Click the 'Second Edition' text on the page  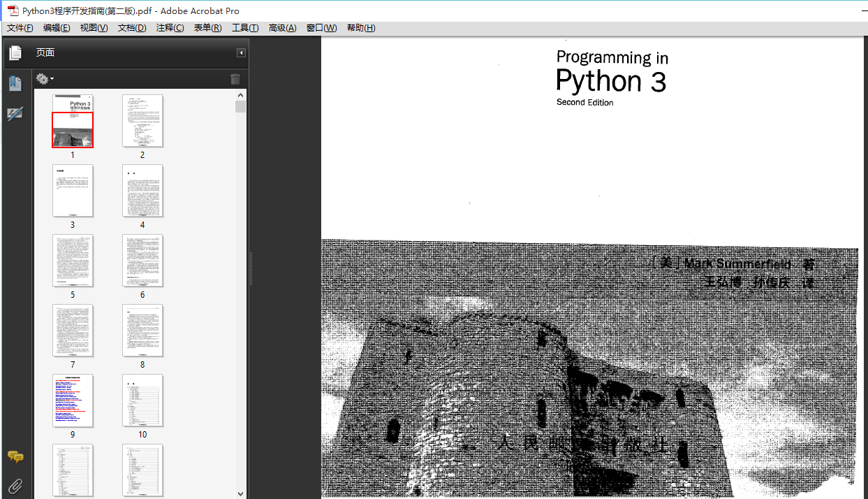coord(585,103)
